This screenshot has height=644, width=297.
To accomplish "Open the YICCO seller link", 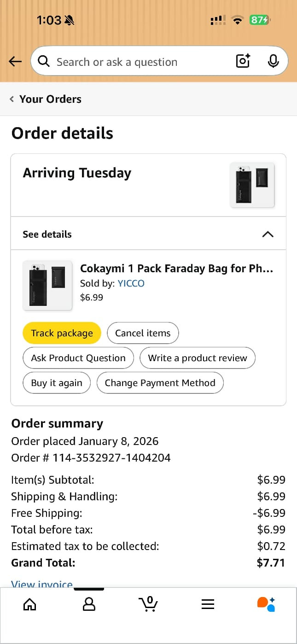I will [x=131, y=283].
